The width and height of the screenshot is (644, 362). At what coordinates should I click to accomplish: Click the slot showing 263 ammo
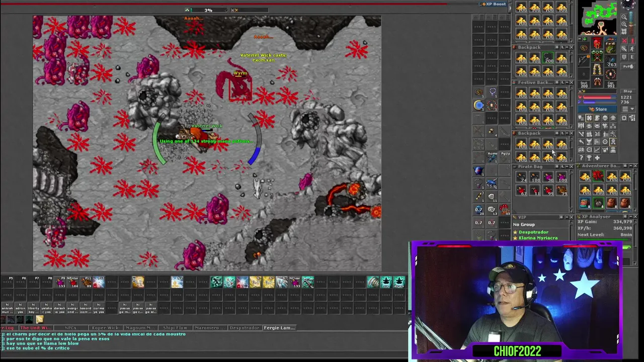click(610, 61)
